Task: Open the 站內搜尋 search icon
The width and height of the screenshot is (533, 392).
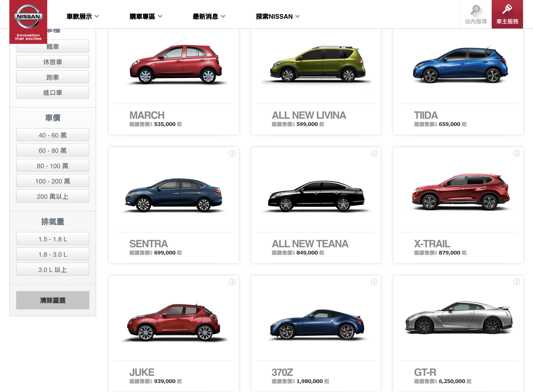Action: (x=476, y=14)
